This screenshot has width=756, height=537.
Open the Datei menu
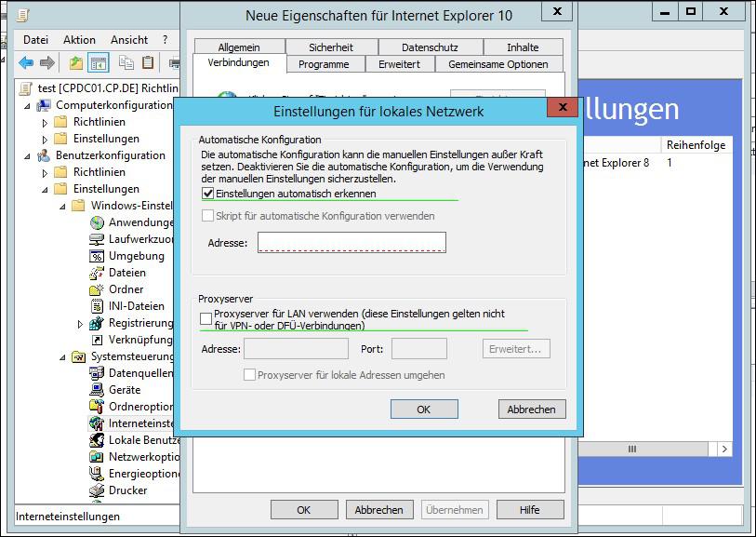pyautogui.click(x=35, y=40)
